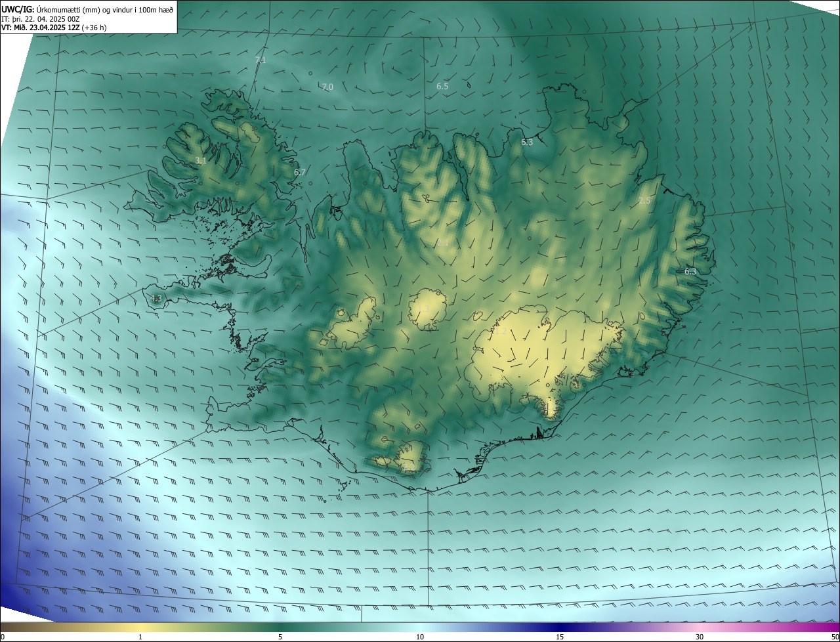The height and width of the screenshot is (642, 840).
Task: Click the 7.1 value label on the map
Action: point(261,60)
